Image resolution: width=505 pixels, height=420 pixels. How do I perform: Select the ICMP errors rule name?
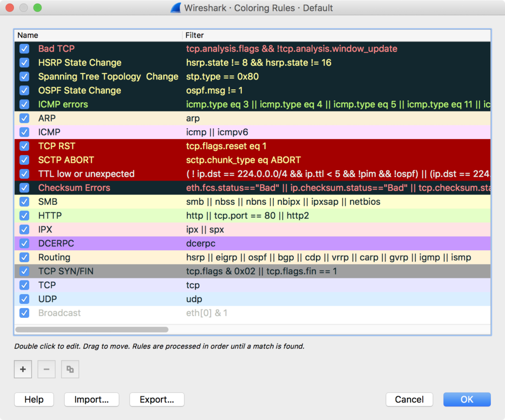pos(63,104)
